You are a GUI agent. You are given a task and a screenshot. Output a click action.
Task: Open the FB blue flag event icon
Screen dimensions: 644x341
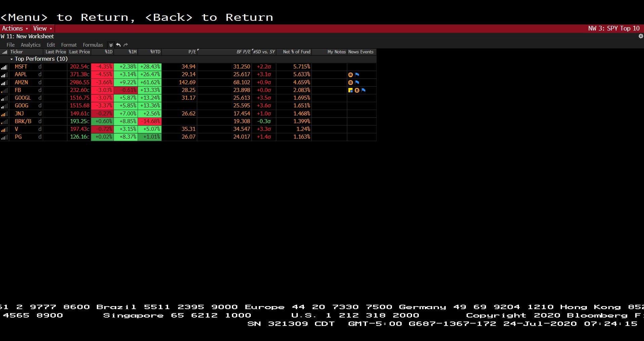[363, 90]
